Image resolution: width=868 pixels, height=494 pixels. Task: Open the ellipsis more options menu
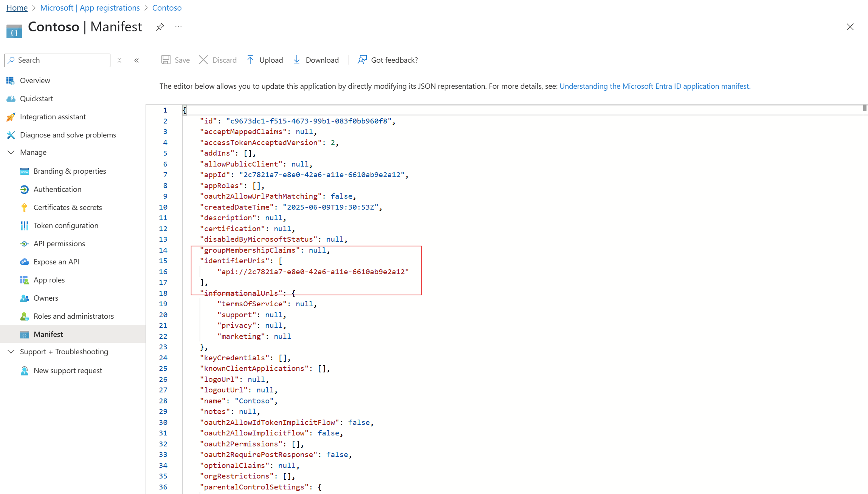(178, 27)
